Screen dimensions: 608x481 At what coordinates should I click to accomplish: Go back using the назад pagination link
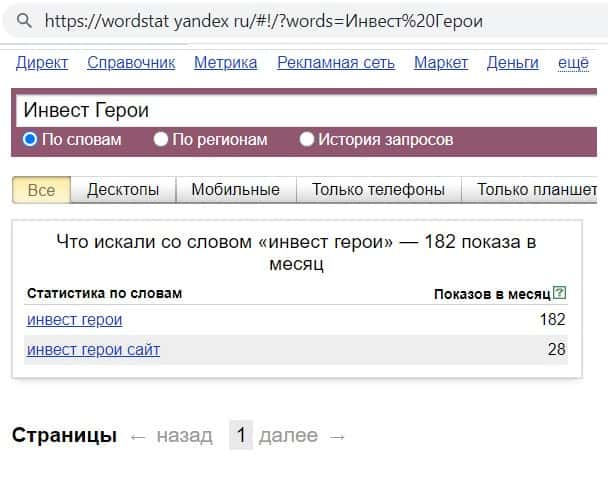click(x=172, y=435)
